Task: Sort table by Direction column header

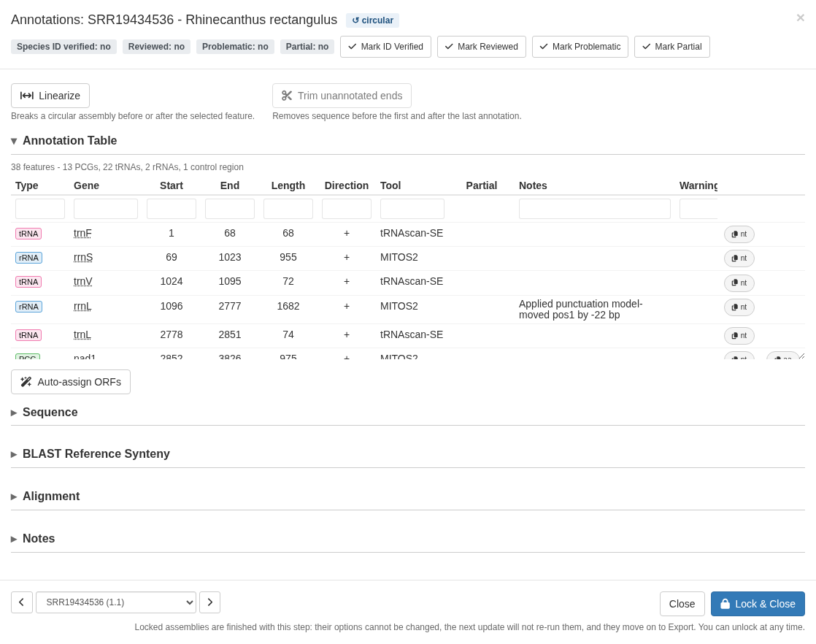Action: (347, 186)
